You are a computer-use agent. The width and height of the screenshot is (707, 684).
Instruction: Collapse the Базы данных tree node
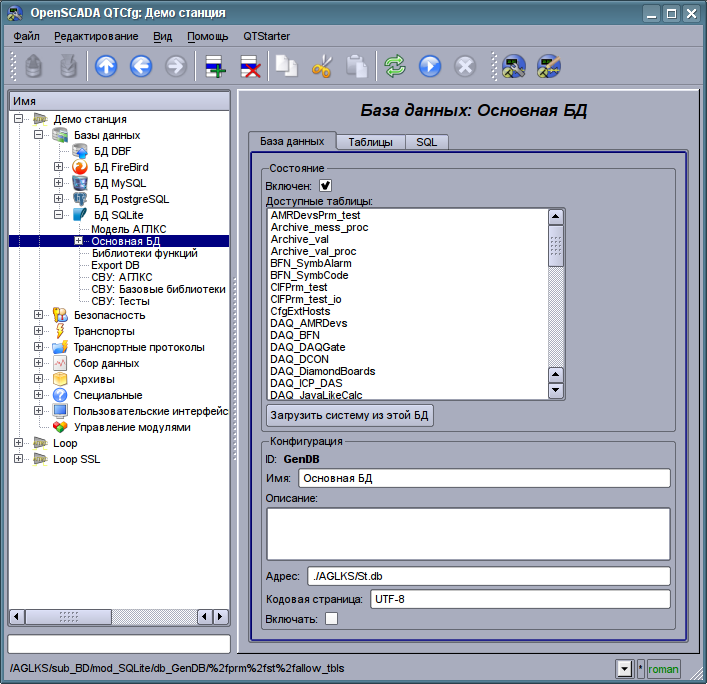point(39,135)
